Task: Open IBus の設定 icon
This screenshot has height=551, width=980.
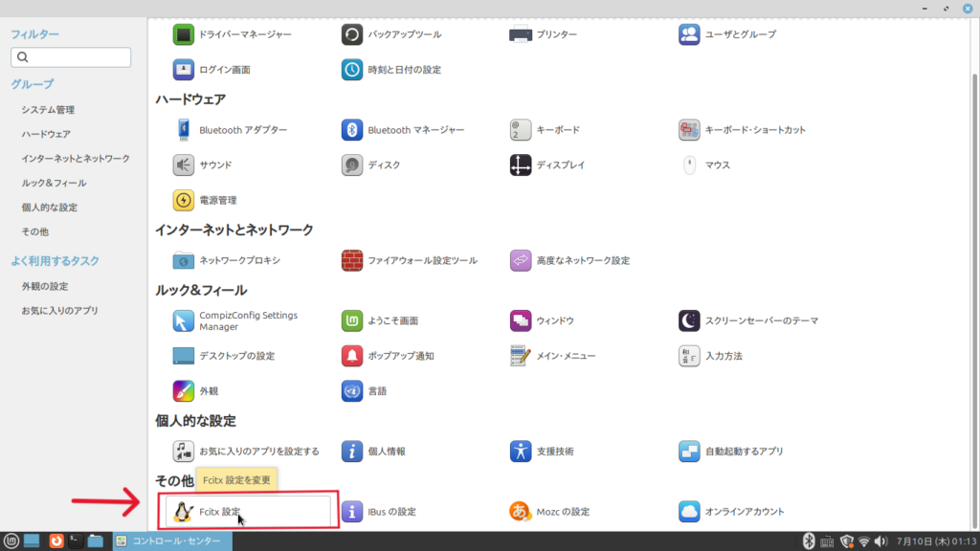Action: (352, 512)
